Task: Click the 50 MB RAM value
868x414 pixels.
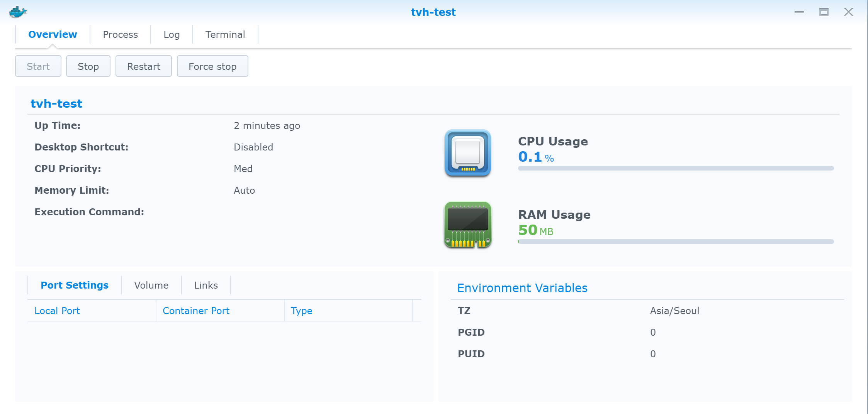Action: pos(536,230)
